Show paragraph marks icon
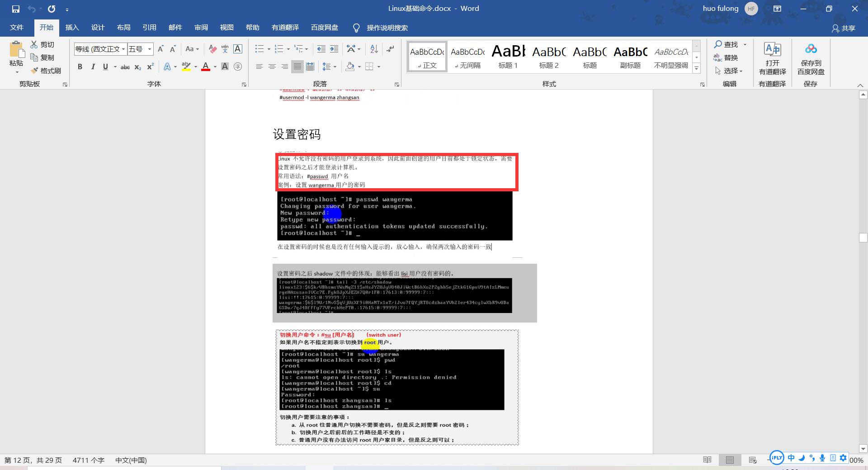The height and width of the screenshot is (470, 868). point(391,49)
